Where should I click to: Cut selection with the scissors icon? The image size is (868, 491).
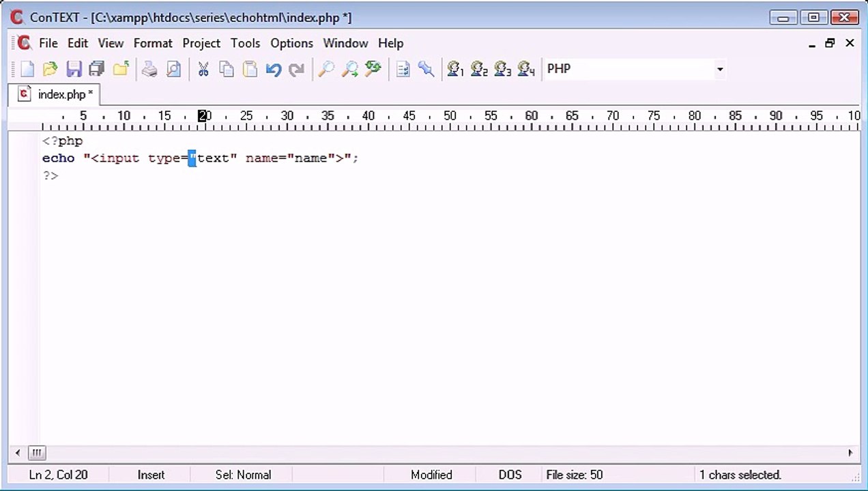(x=203, y=69)
